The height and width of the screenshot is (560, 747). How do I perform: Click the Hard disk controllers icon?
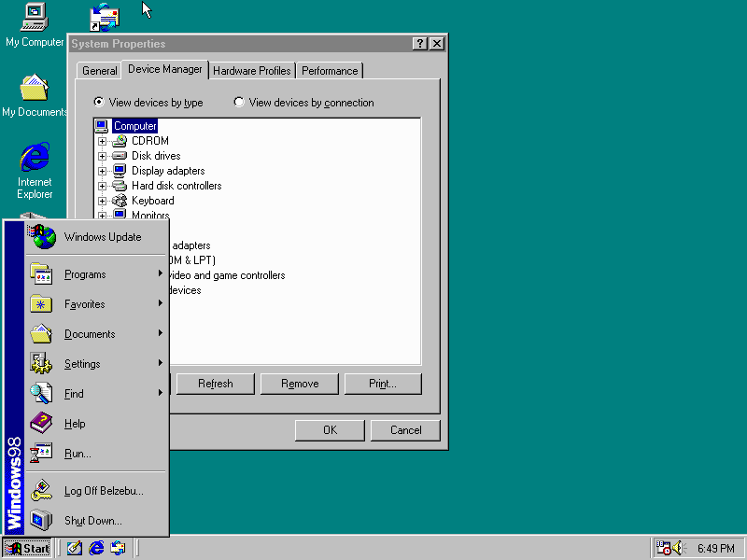[120, 186]
